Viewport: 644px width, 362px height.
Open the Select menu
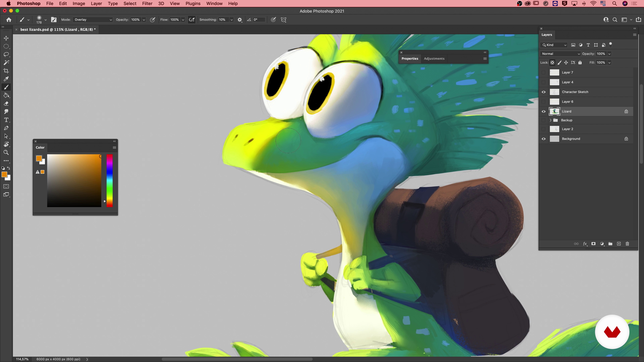click(130, 4)
